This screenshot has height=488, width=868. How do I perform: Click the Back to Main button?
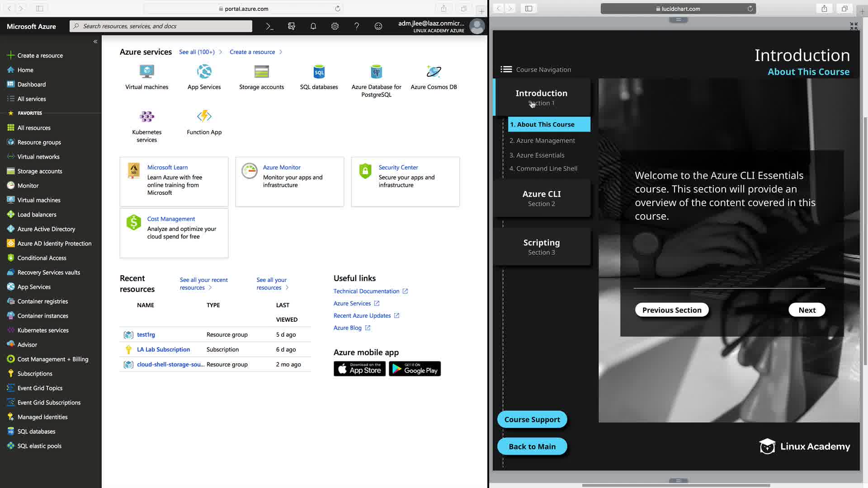coord(532,446)
